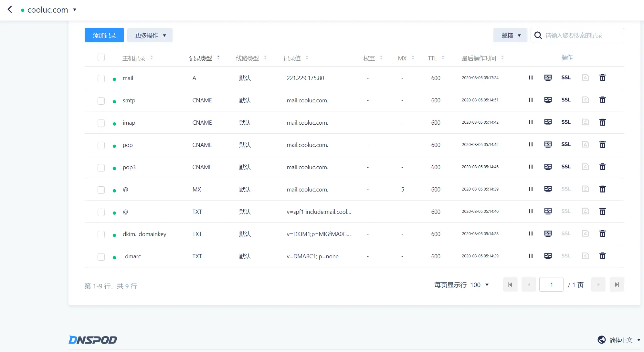This screenshot has height=352, width=644.
Task: Go back using the arrow icon
Action: pos(10,9)
